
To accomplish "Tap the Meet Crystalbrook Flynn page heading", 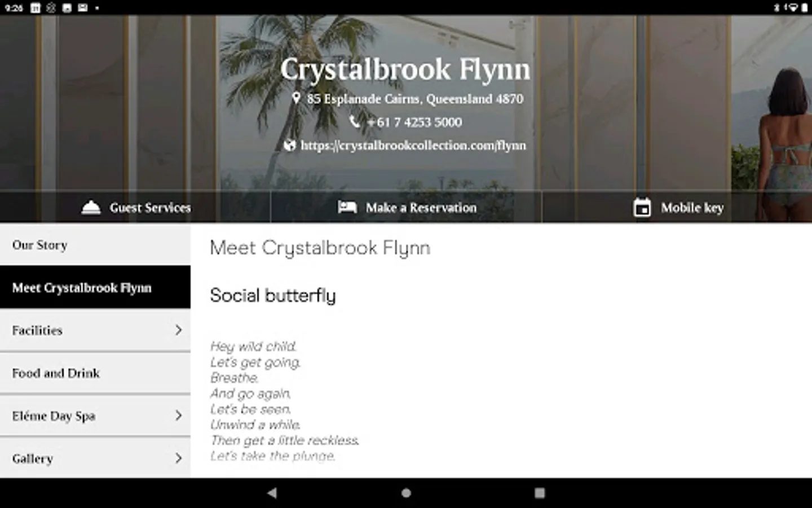I will pyautogui.click(x=320, y=248).
